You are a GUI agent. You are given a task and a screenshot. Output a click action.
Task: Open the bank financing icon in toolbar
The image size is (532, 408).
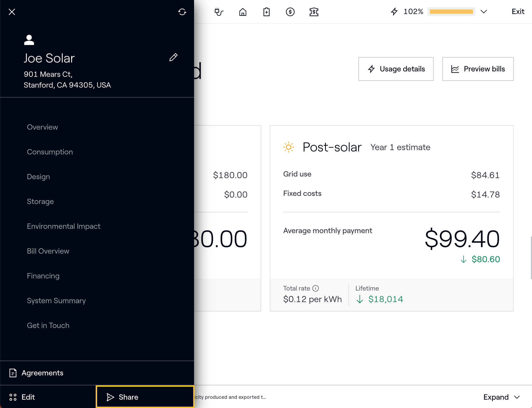coord(314,12)
